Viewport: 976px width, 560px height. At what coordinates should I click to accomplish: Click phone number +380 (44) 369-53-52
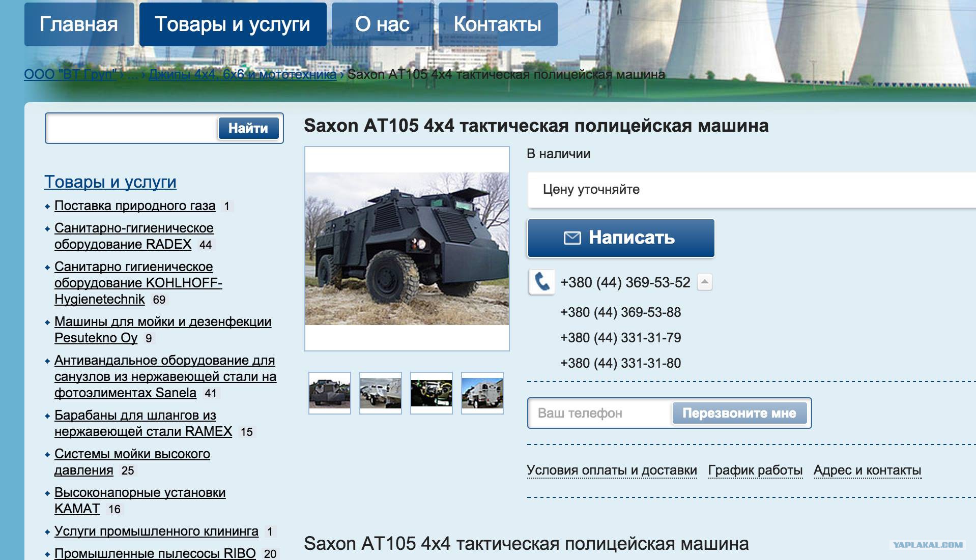click(625, 282)
